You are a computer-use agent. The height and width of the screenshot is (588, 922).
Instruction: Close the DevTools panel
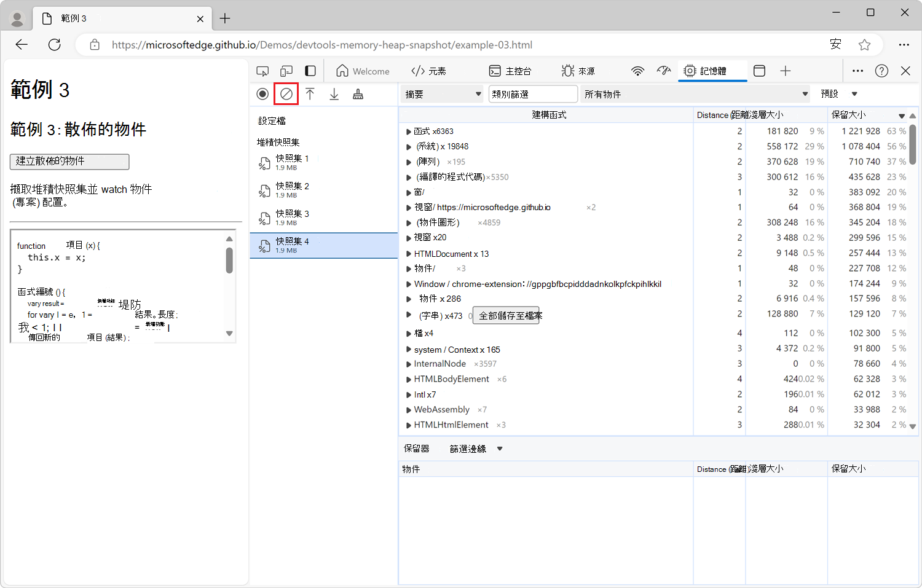click(x=905, y=71)
